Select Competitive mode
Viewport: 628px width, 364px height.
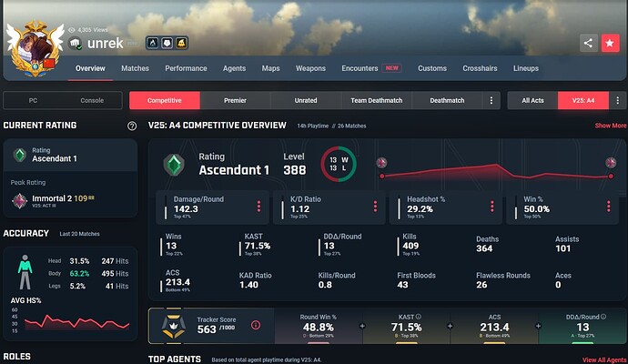point(165,100)
